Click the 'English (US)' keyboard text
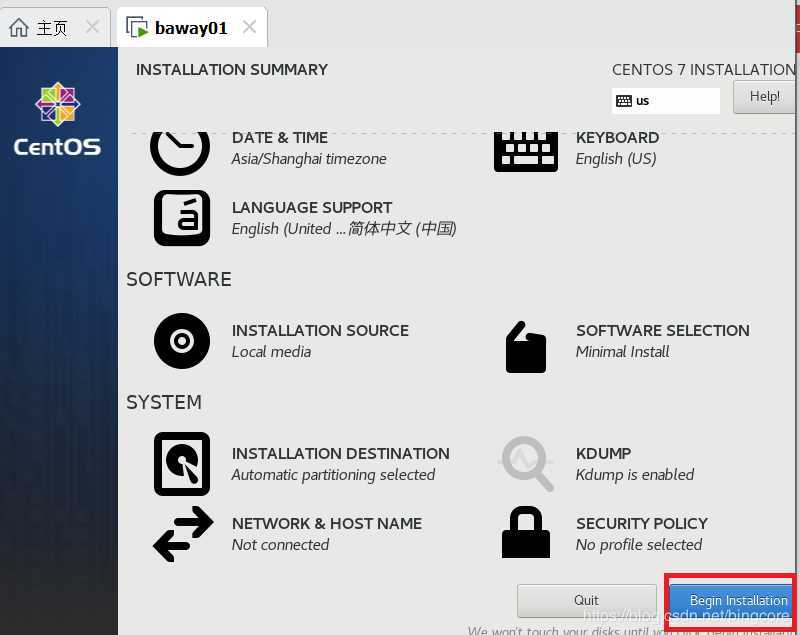This screenshot has width=800, height=635. [616, 159]
